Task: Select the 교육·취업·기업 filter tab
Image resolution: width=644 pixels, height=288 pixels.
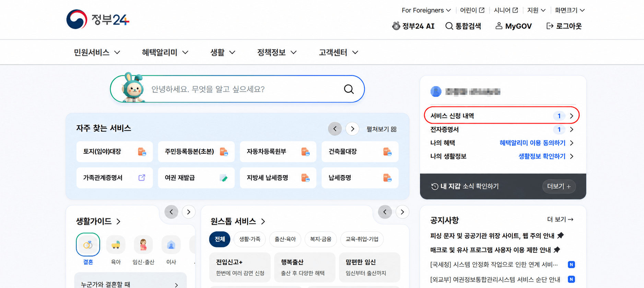Action: coord(362,239)
